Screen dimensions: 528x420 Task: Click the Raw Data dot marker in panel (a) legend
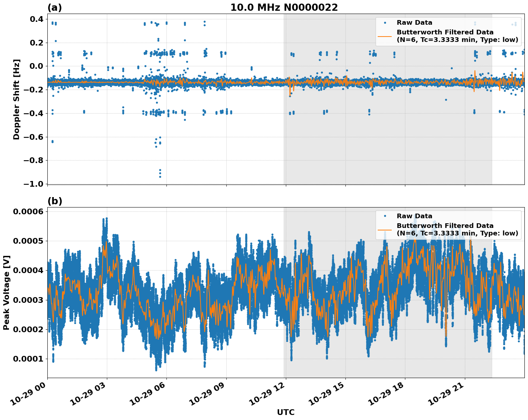(386, 22)
